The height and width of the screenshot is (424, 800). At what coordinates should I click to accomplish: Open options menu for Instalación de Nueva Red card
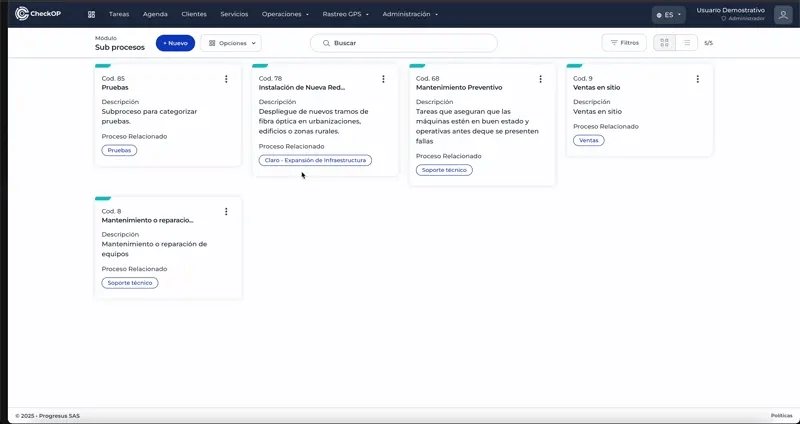[x=383, y=79]
